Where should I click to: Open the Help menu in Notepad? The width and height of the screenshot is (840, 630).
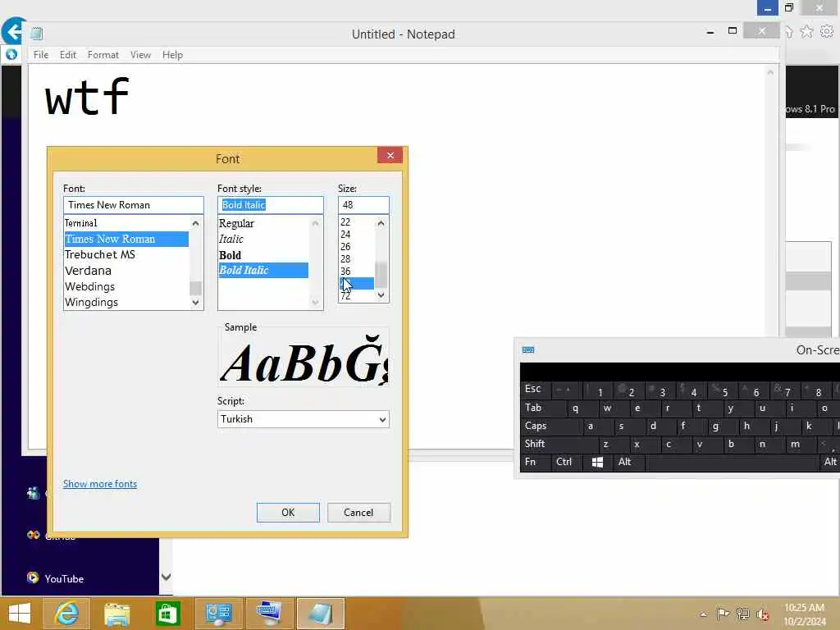tap(172, 55)
